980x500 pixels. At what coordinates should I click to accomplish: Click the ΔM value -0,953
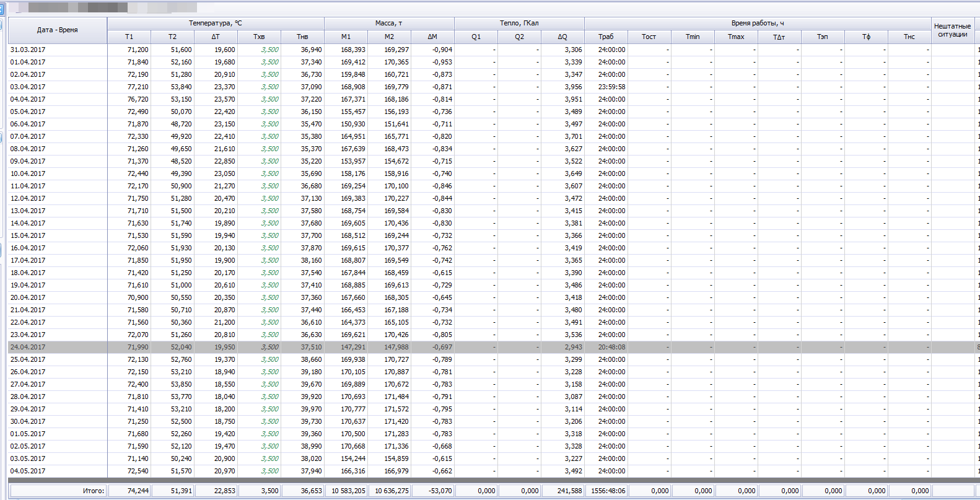[442, 62]
